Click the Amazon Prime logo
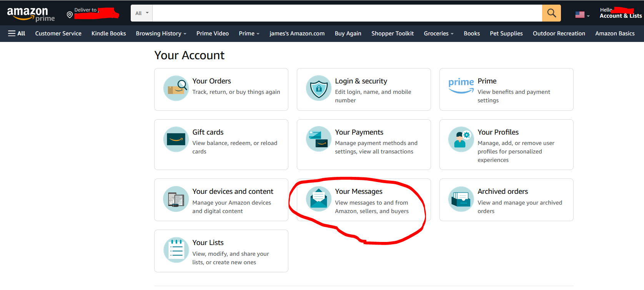644x290 pixels. 31,14
